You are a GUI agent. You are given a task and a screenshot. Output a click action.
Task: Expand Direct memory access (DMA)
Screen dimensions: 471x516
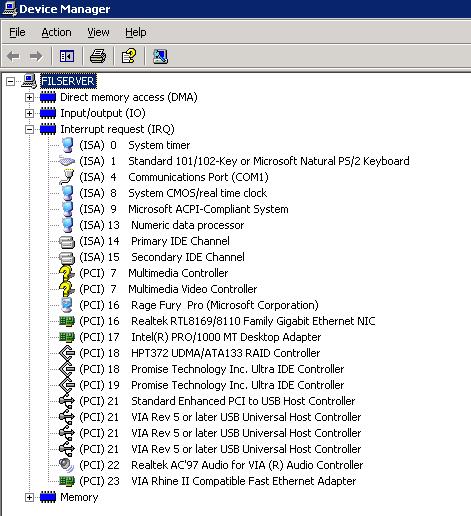click(x=29, y=97)
